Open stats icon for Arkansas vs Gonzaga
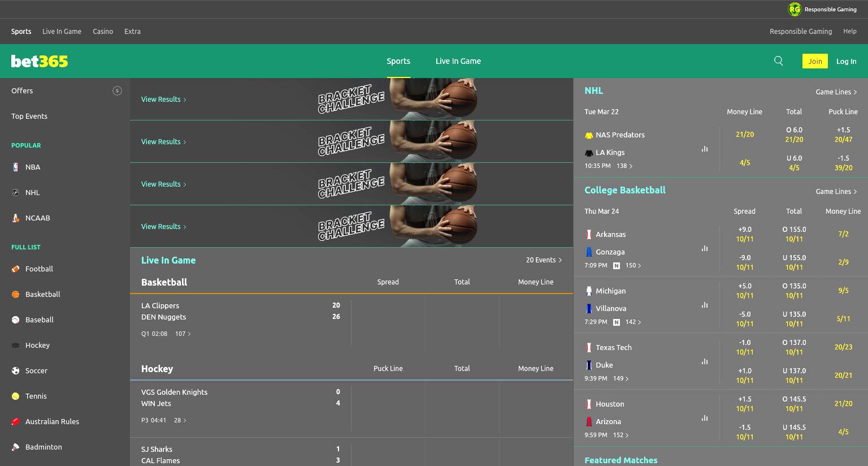The width and height of the screenshot is (868, 466). (705, 248)
